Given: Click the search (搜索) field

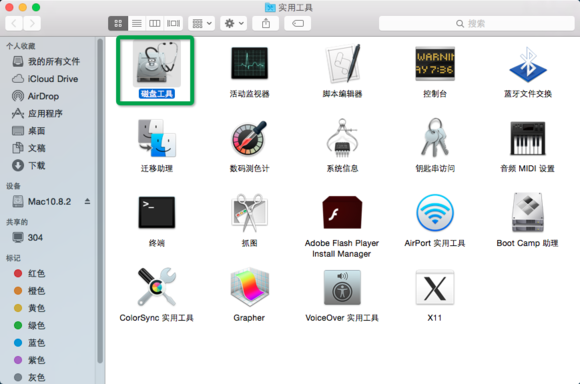Looking at the screenshot, I should 476,24.
